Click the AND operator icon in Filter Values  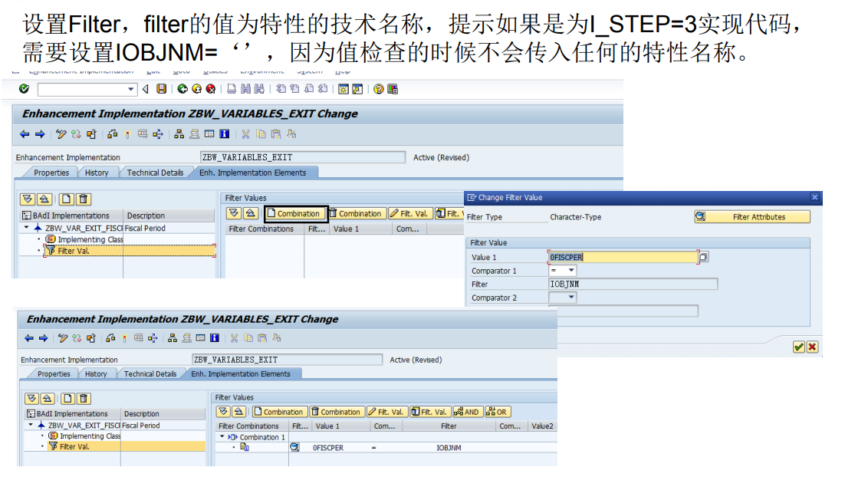pyautogui.click(x=467, y=411)
